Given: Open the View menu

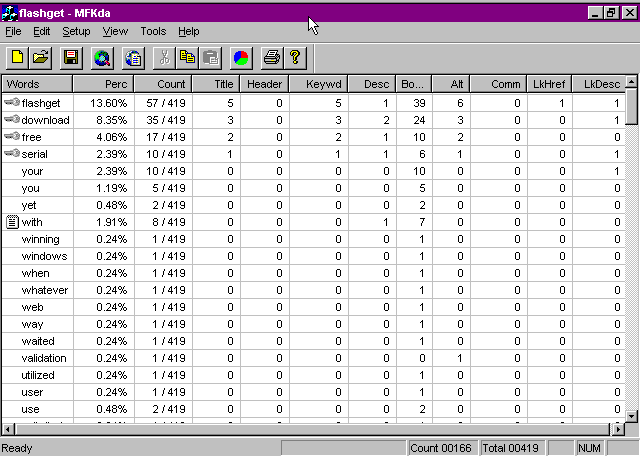Looking at the screenshot, I should (115, 31).
